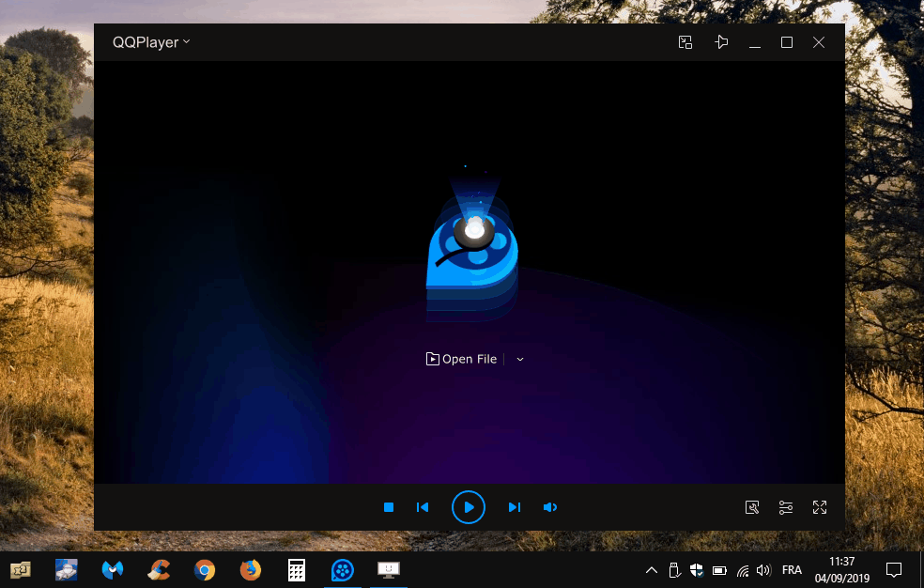Viewport: 924px width, 588px height.
Task: Check the battery status tray icon
Action: click(719, 570)
